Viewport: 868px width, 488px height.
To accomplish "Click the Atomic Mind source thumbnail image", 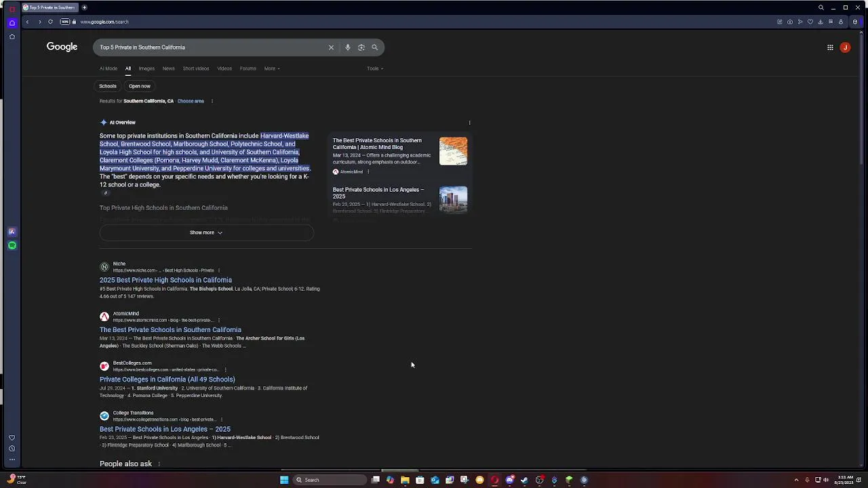I will point(453,151).
